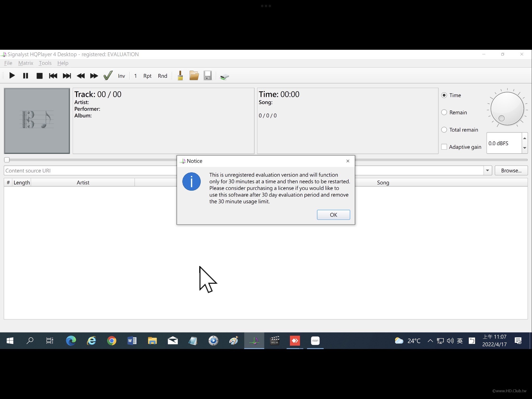Viewport: 532px width, 399px height.
Task: Select the Total remain radio option
Action: [444, 130]
